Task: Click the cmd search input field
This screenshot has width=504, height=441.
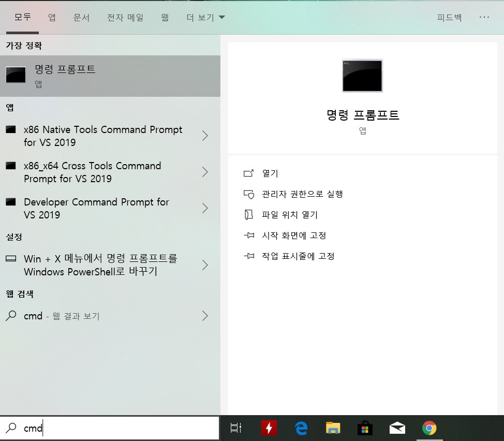Action: 103,428
